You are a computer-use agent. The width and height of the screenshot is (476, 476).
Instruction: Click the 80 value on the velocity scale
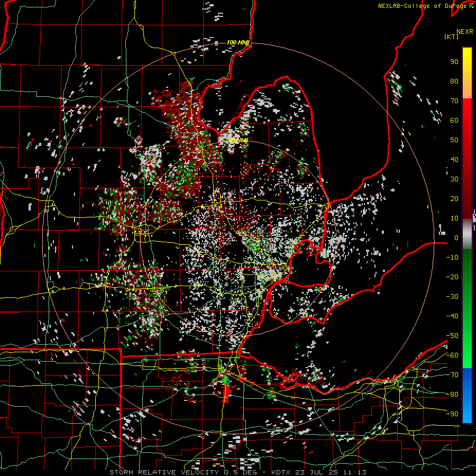(x=454, y=81)
